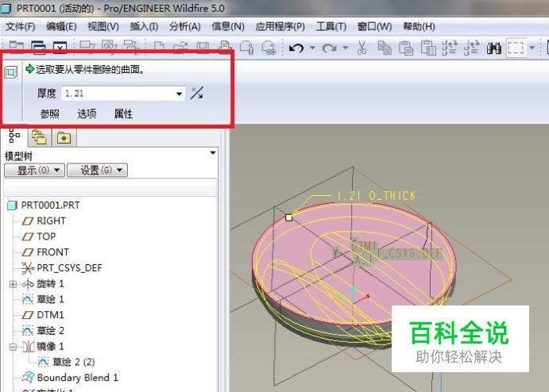Open the 设置(G) dropdown button
The image size is (549, 392).
pos(97,171)
